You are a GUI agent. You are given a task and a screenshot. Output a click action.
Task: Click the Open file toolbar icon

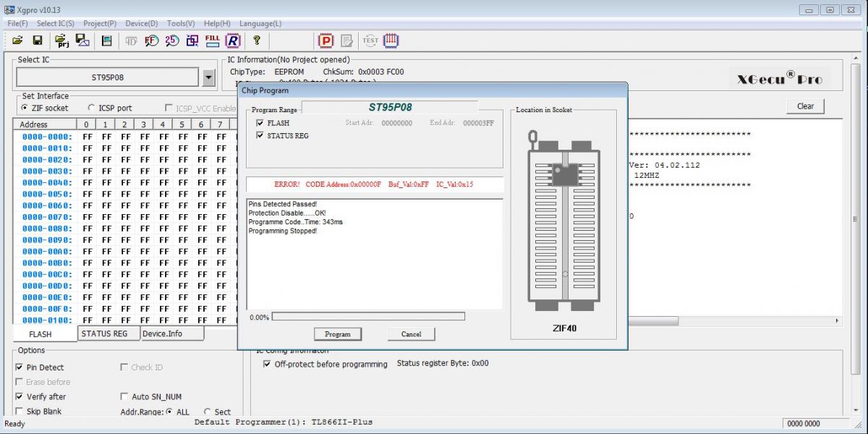[x=17, y=41]
